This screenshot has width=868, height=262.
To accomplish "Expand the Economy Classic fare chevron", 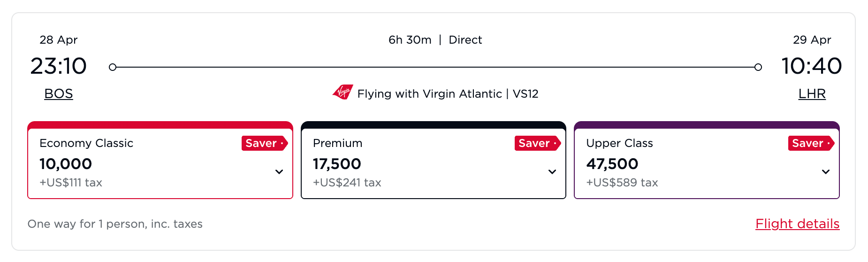I will [x=279, y=172].
